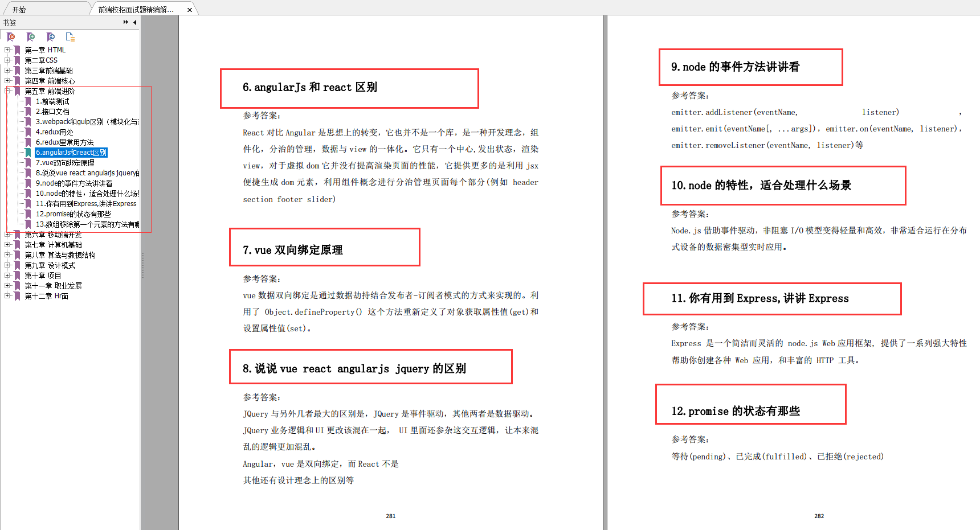Expand the 第八章 算法与数据结构 node
The width and height of the screenshot is (980, 530).
[7, 255]
